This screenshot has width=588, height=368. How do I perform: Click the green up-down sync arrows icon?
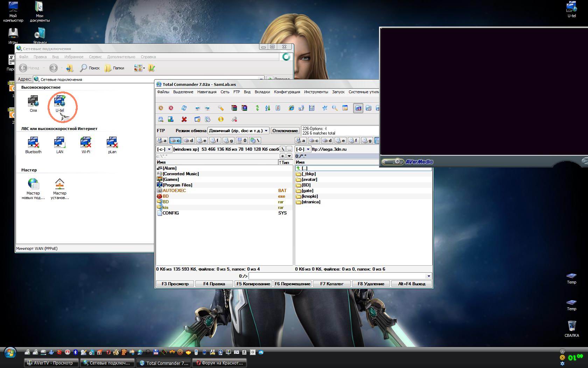tap(257, 108)
